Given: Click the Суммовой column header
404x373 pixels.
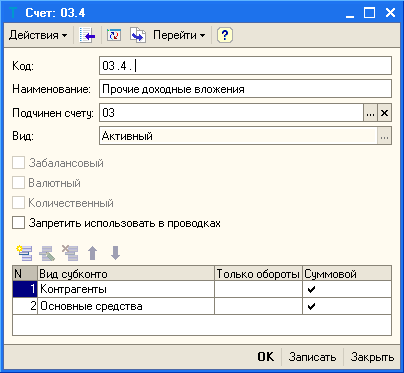Looking at the screenshot, I should 347,274.
